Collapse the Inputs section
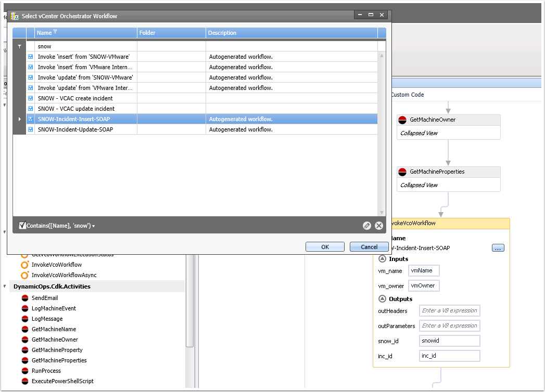 pyautogui.click(x=383, y=259)
